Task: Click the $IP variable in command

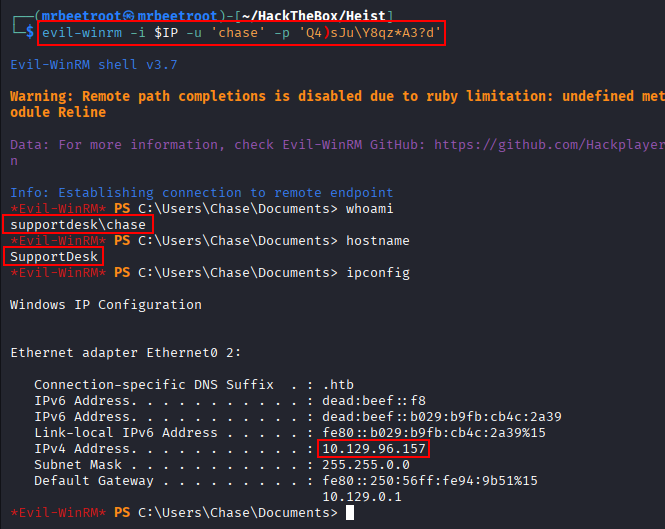Action: click(166, 33)
